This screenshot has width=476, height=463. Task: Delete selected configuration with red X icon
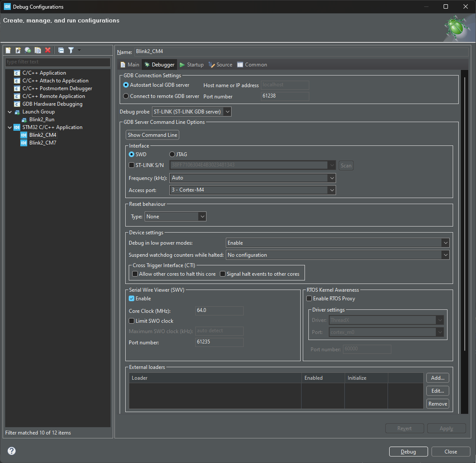click(48, 50)
